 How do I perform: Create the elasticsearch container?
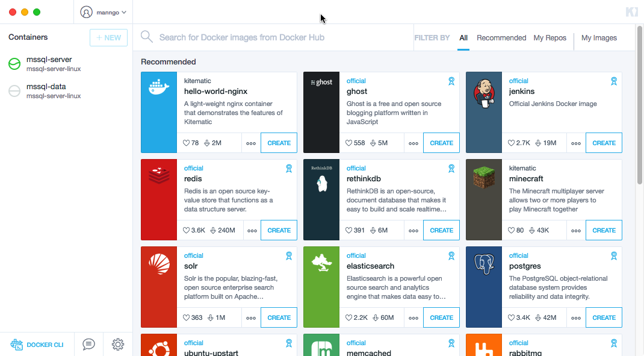pyautogui.click(x=442, y=318)
